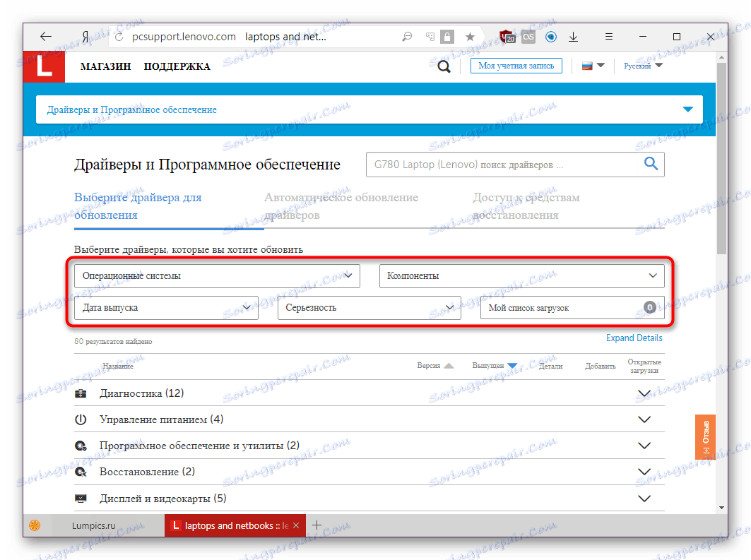Open the red shield ad-blocker extension
Screen dimensions: 751x560
point(507,37)
